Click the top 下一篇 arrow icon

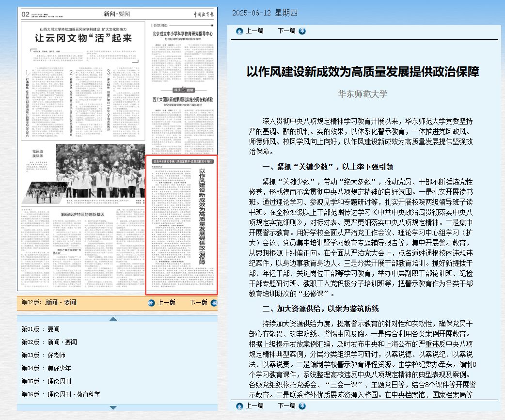(x=302, y=31)
